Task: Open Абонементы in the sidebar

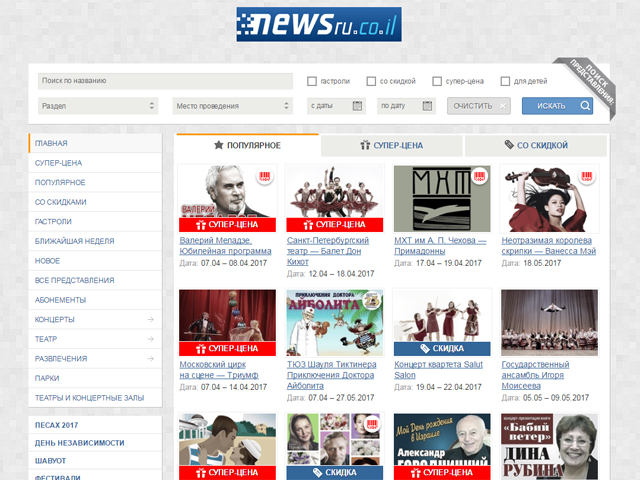Action: (x=96, y=300)
